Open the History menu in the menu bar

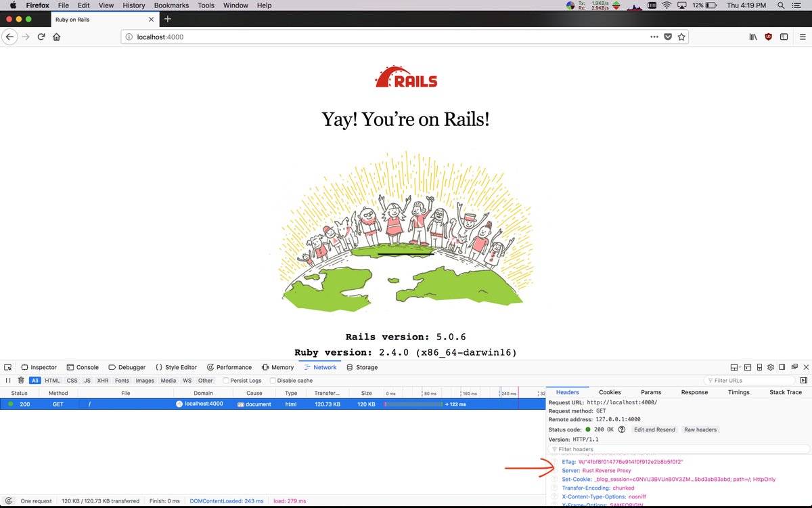[x=134, y=5]
